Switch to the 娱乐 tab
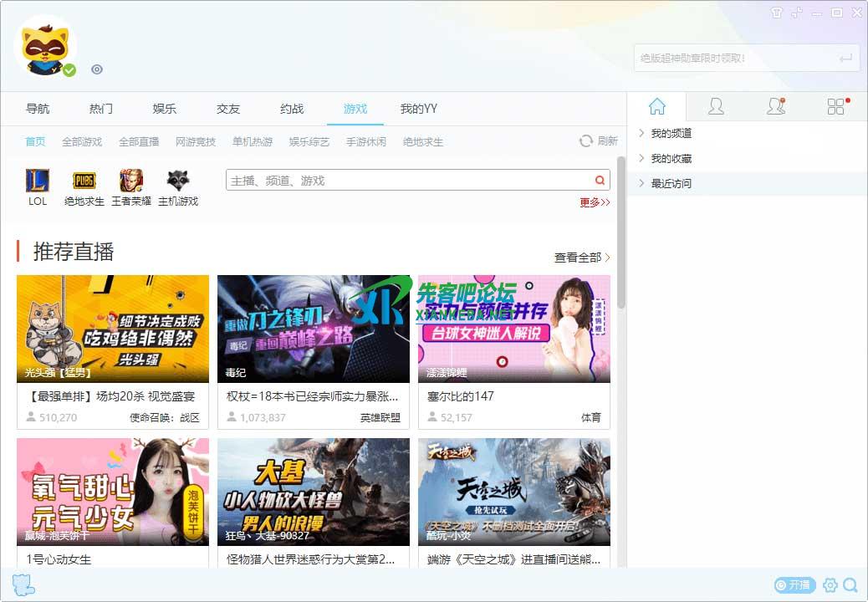Viewport: 868px width, 602px height. click(165, 109)
